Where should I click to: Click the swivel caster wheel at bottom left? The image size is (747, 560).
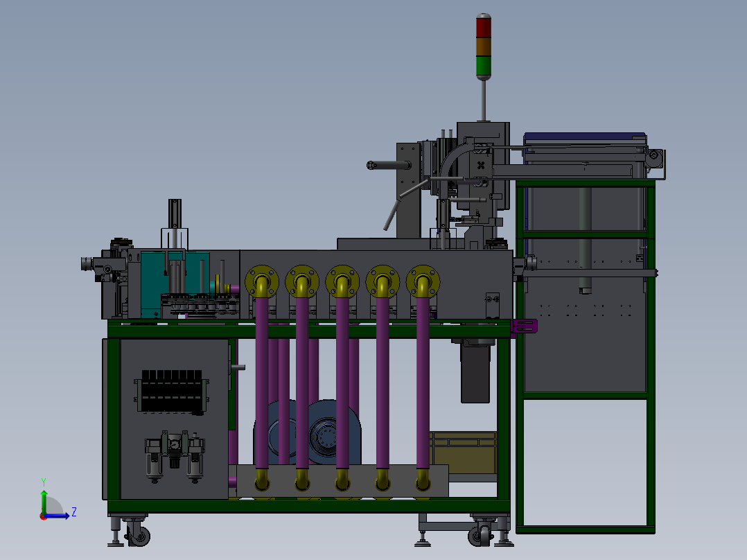[139, 535]
